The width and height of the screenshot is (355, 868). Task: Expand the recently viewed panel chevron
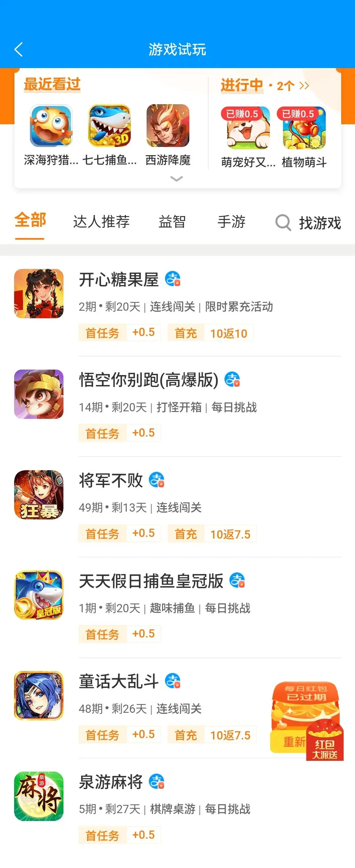coord(177,179)
